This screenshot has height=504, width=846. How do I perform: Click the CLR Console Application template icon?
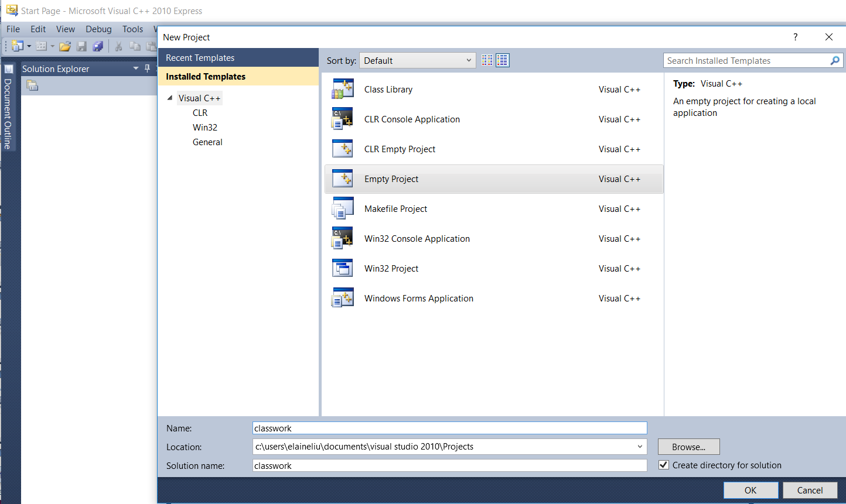pos(343,119)
